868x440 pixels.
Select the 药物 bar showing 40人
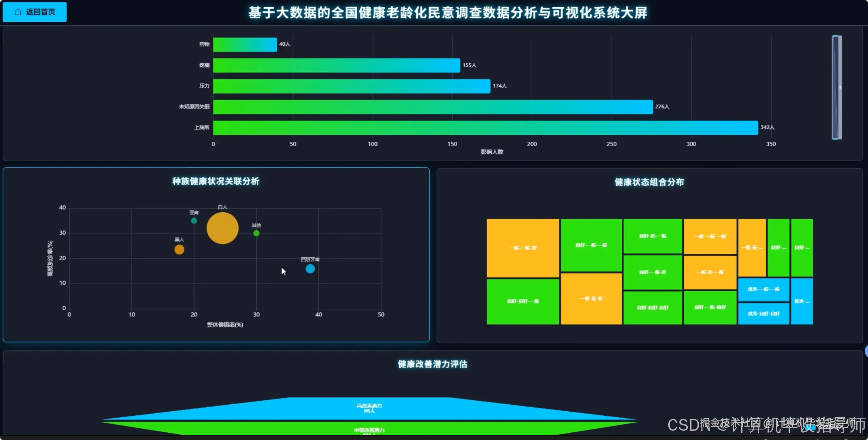coord(243,44)
